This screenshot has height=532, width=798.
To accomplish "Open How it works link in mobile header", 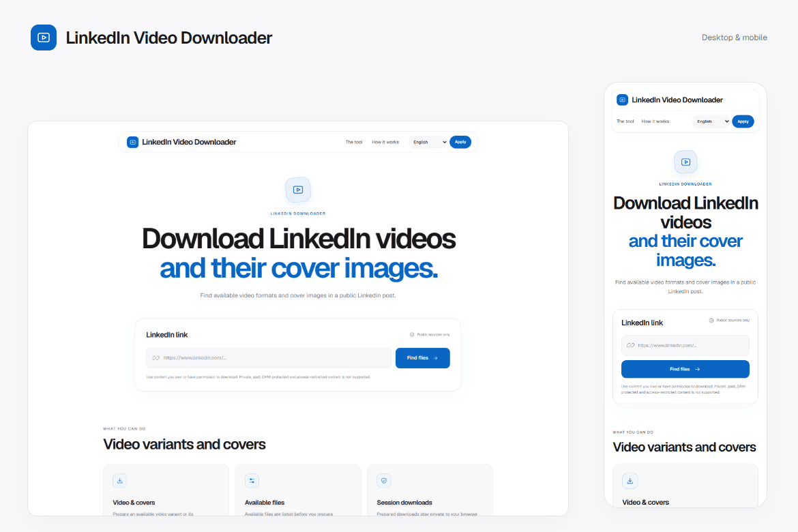I will (x=655, y=121).
